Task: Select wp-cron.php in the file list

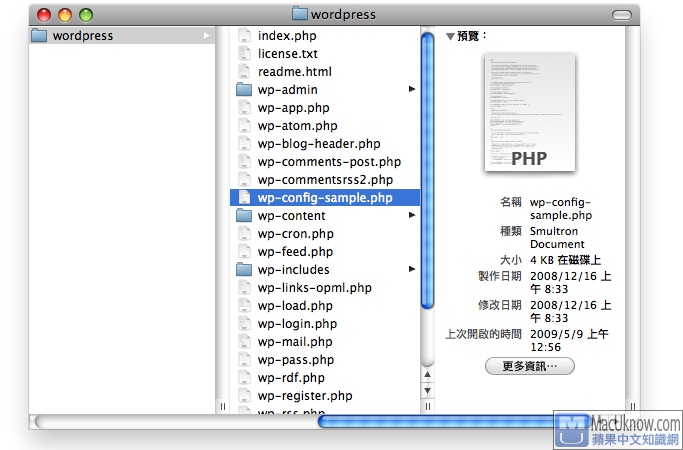Action: (295, 234)
